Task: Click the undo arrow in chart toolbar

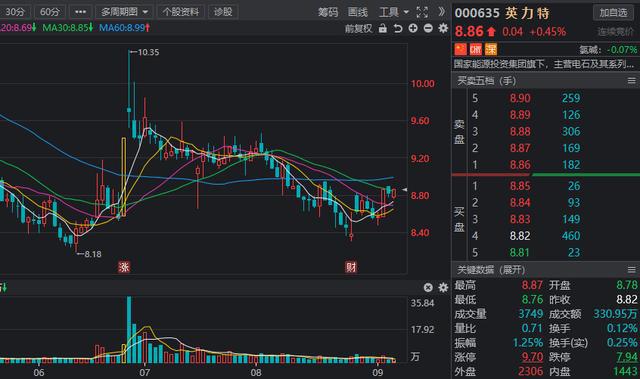Action: click(398, 29)
